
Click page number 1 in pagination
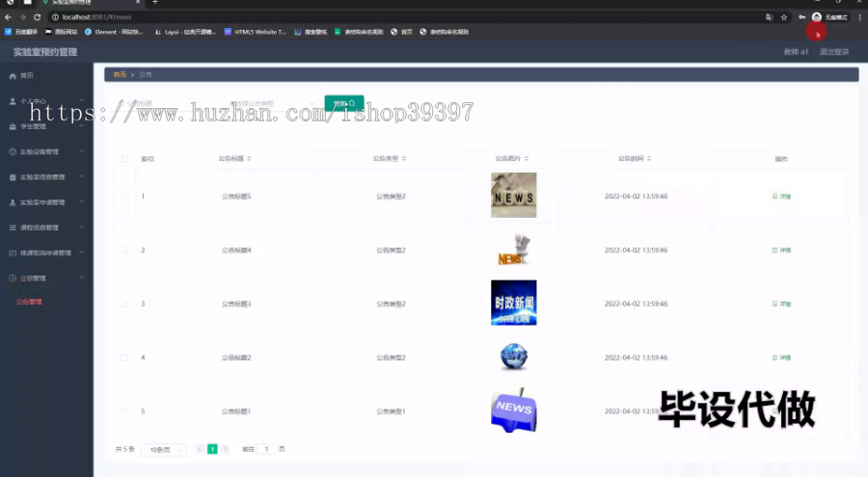pos(212,449)
